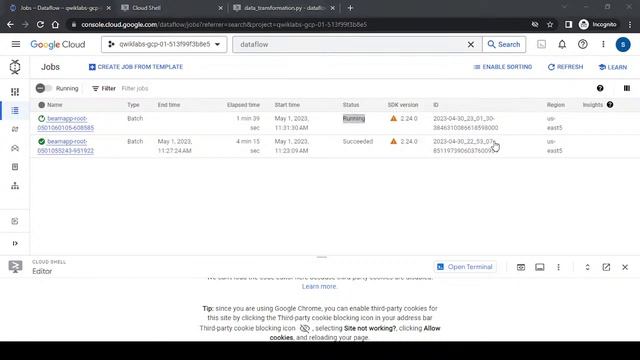Screen dimensions: 640x360
Task: Open the SQL Workspace icon in sidebar
Action: coord(15,186)
